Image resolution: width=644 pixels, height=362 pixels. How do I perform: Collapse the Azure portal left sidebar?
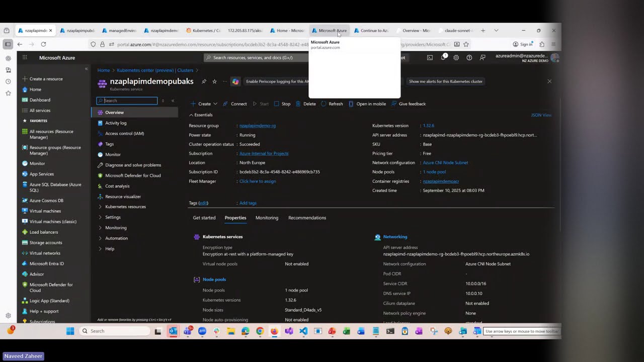[86, 69]
